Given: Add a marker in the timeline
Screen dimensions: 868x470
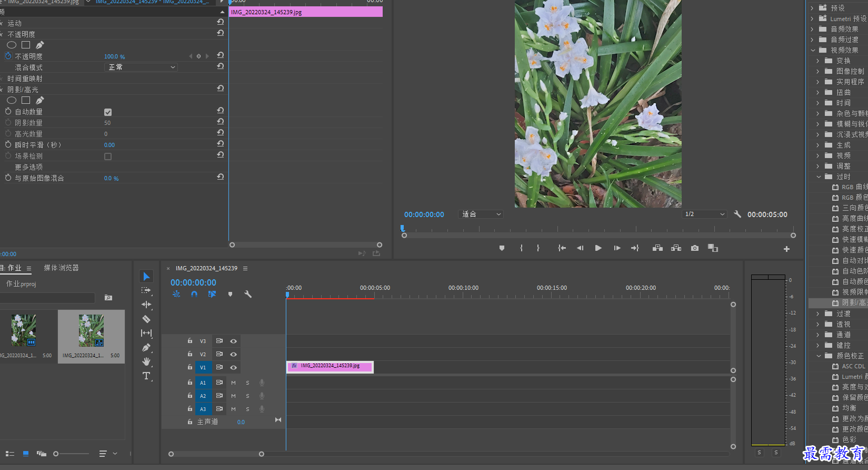Looking at the screenshot, I should click(x=230, y=294).
